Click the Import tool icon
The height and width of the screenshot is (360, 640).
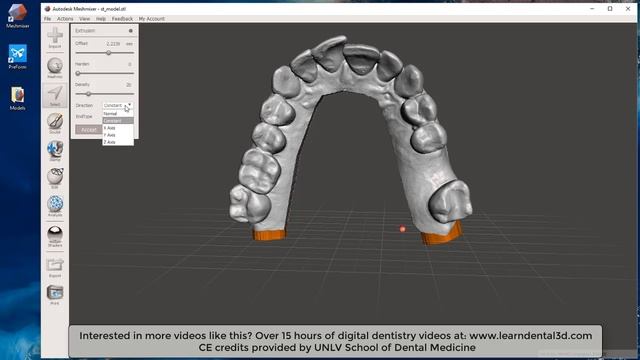coord(55,38)
